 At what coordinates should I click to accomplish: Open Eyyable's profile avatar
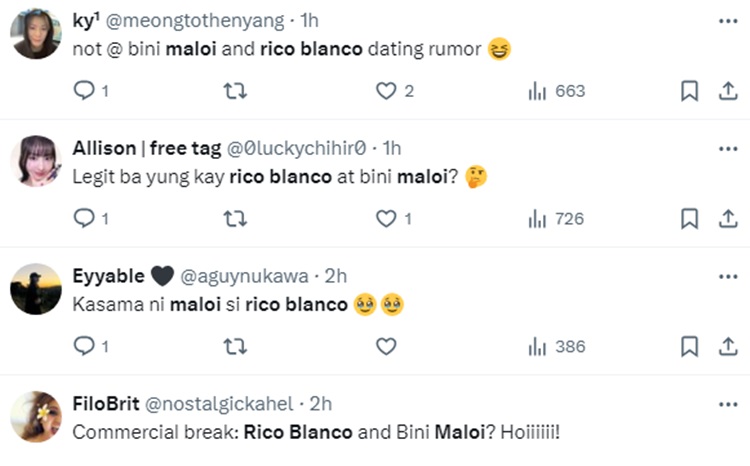pos(36,288)
